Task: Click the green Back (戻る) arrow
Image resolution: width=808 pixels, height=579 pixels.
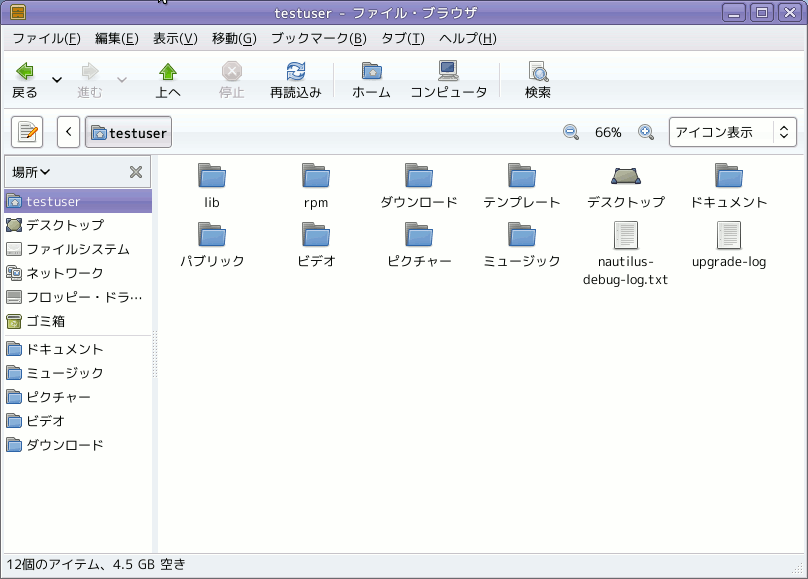Action: pos(24,72)
